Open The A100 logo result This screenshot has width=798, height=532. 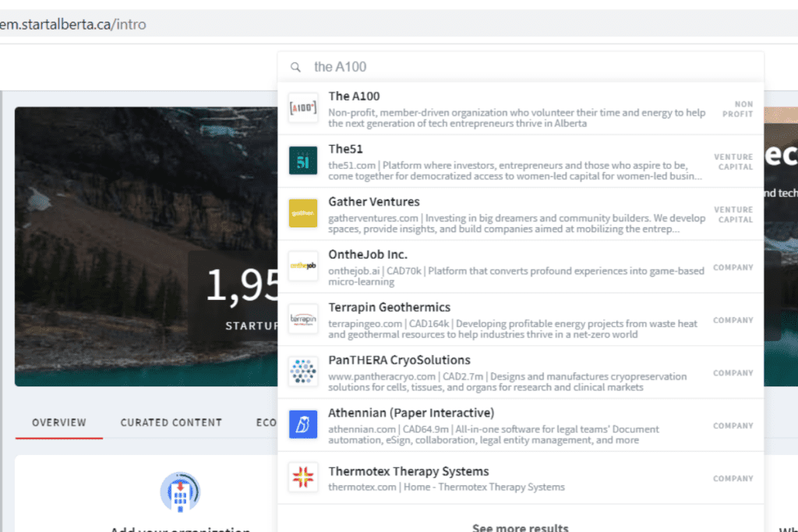click(x=303, y=107)
